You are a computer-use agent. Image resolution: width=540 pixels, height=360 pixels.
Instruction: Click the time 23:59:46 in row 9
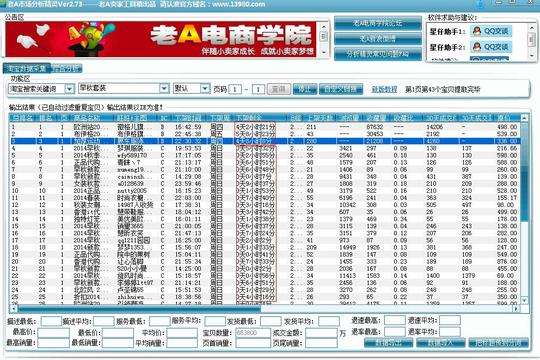click(188, 184)
